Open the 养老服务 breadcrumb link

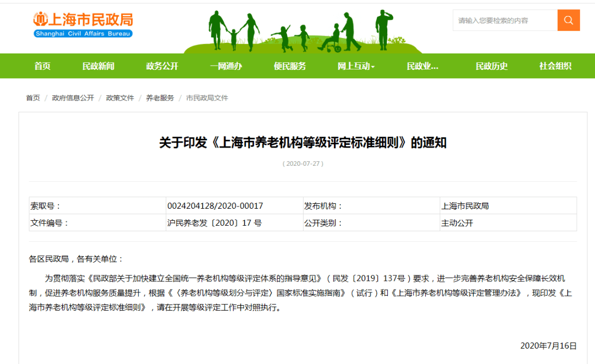coord(160,98)
